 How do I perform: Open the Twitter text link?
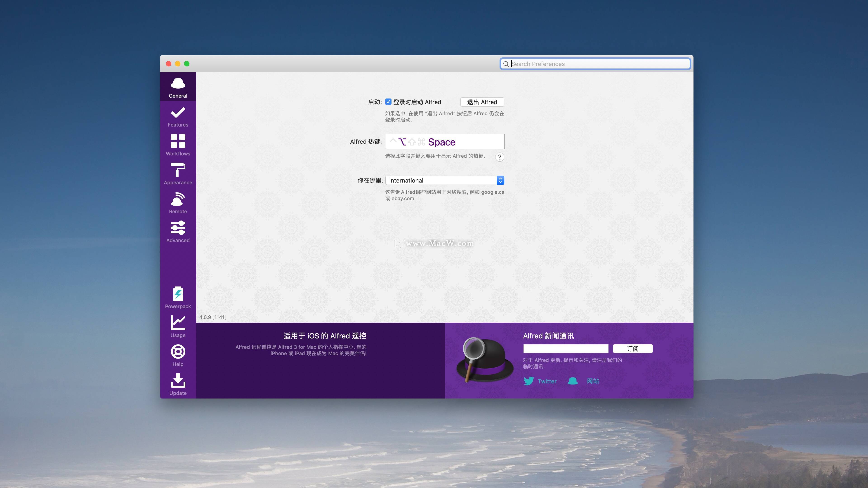point(547,381)
